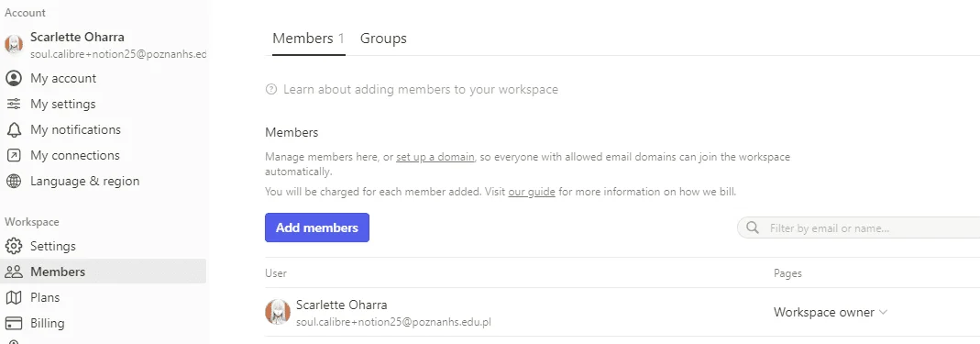Image resolution: width=980 pixels, height=344 pixels.
Task: Open the our guide billing link
Action: (x=531, y=192)
